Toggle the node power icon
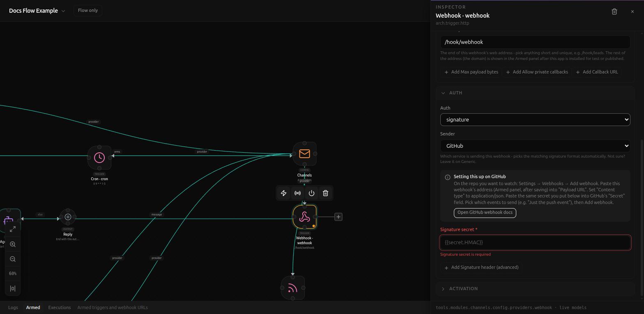The image size is (644, 314). pos(311,193)
